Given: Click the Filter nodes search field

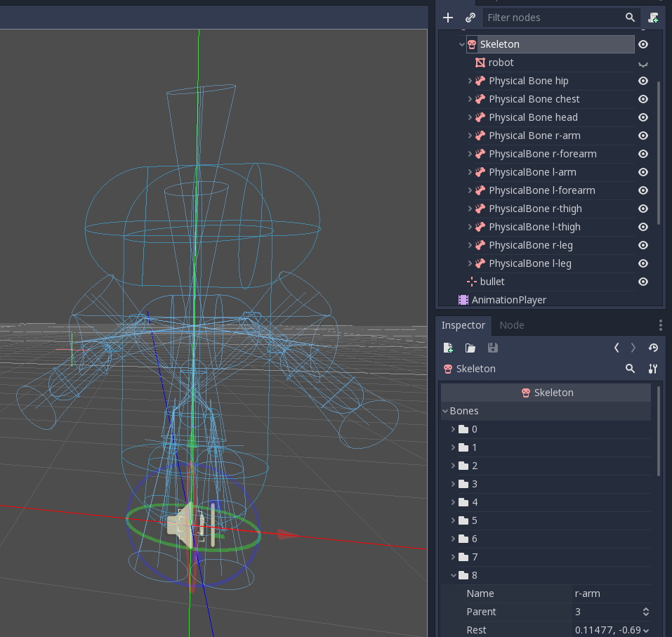Looking at the screenshot, I should click(x=551, y=18).
